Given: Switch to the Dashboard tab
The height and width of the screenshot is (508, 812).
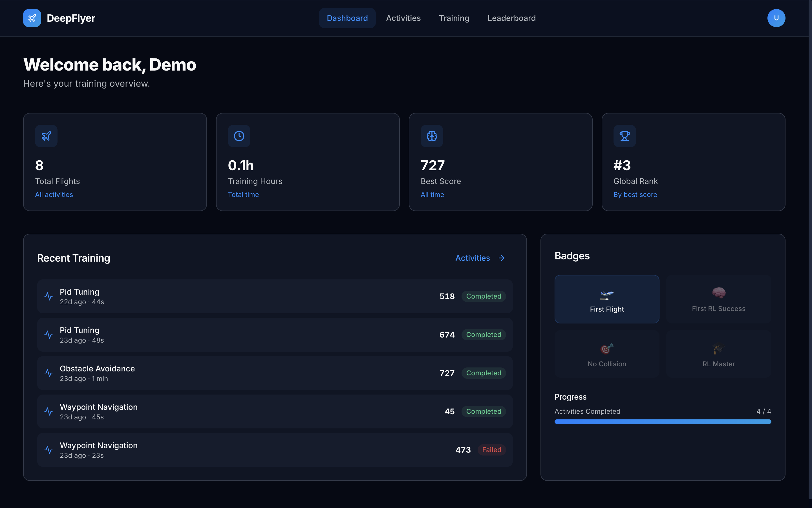Looking at the screenshot, I should click(x=347, y=18).
